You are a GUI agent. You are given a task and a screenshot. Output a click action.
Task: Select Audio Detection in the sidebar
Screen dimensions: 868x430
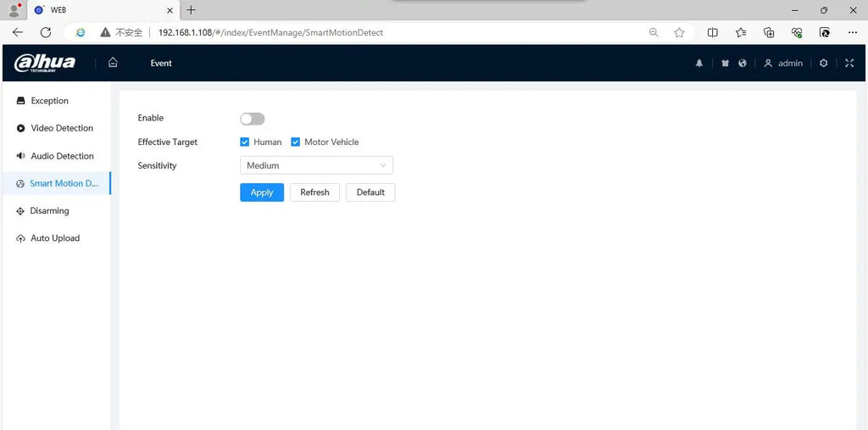click(x=62, y=156)
